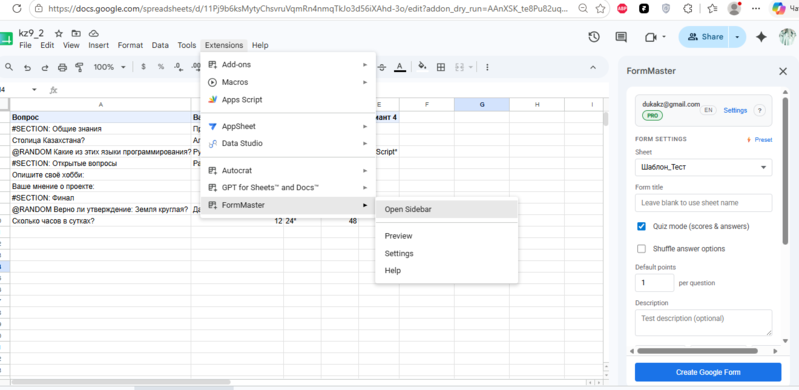Toggle the Quiz mode checkbox
The width and height of the screenshot is (799, 390).
(x=642, y=226)
